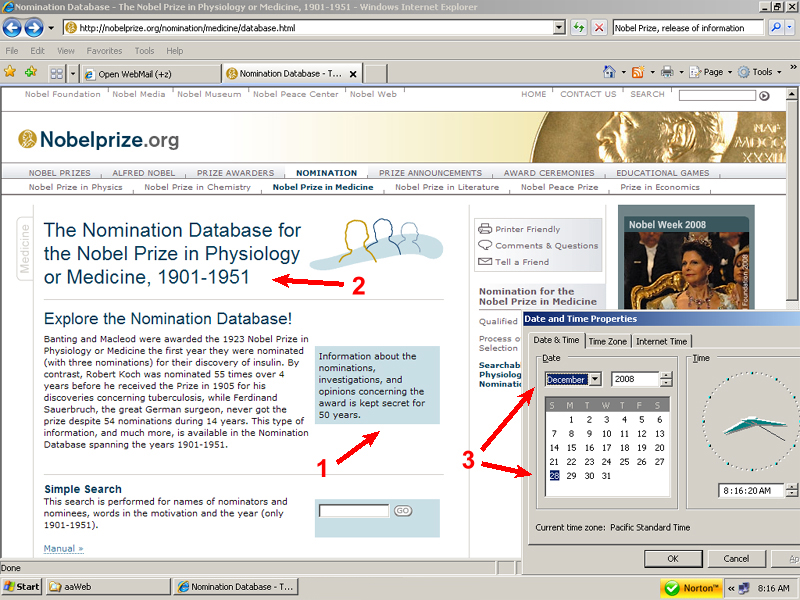This screenshot has width=800, height=600.
Task: Open the ALFRED NOBEL navigation item
Action: [x=143, y=173]
